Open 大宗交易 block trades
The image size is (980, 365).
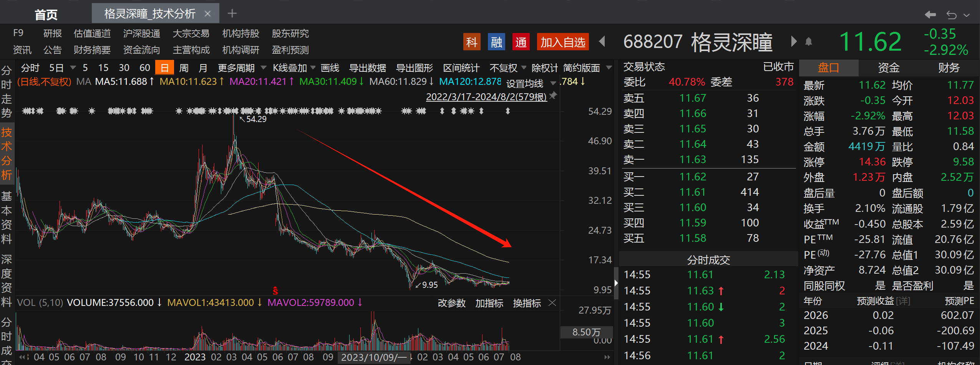pos(191,33)
